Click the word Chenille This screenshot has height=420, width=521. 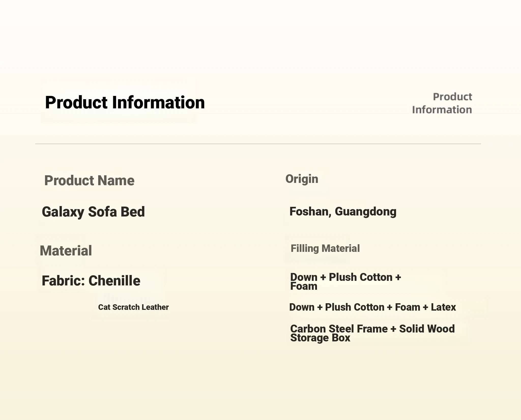click(114, 281)
